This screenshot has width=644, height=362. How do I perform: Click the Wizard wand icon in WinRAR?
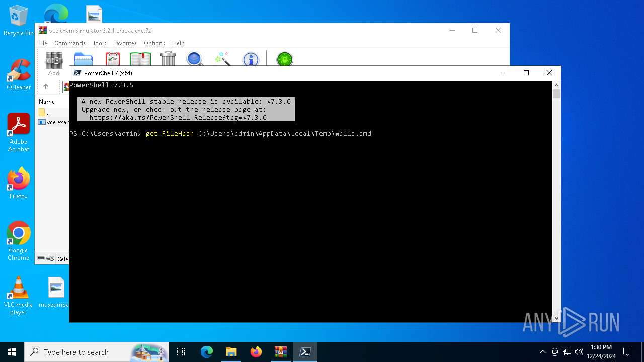(x=222, y=59)
